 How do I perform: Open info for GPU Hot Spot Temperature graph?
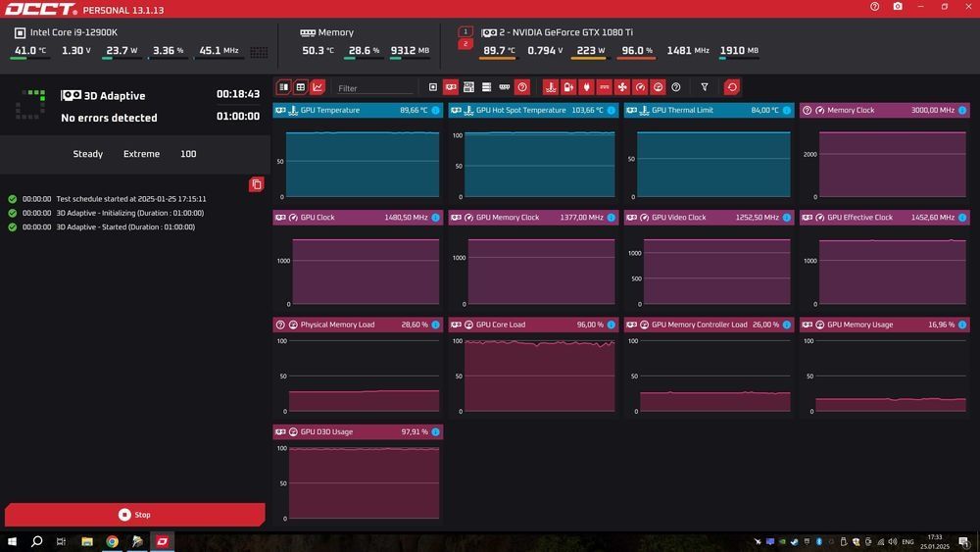612,110
